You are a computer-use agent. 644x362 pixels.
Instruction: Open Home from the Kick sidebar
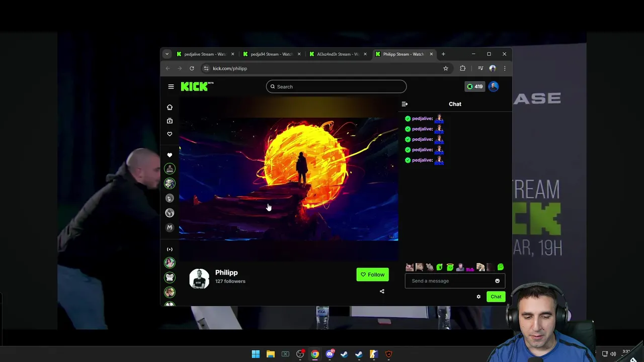point(170,107)
